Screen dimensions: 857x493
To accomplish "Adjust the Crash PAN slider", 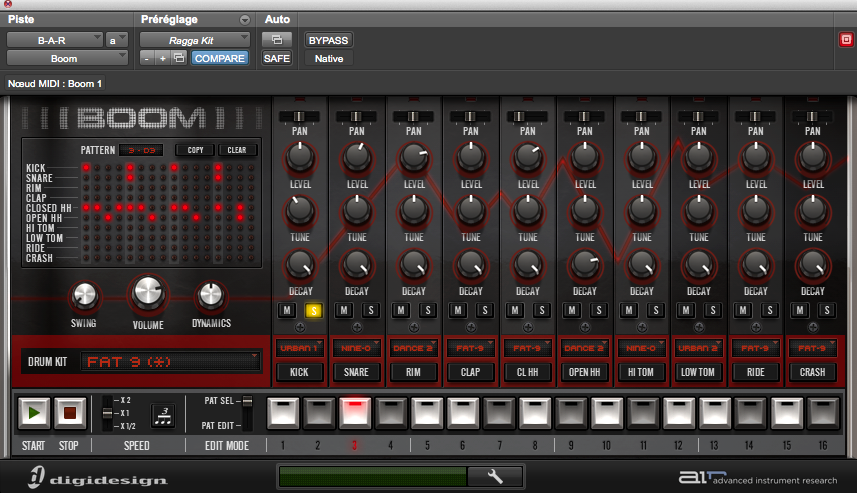I will tap(812, 116).
